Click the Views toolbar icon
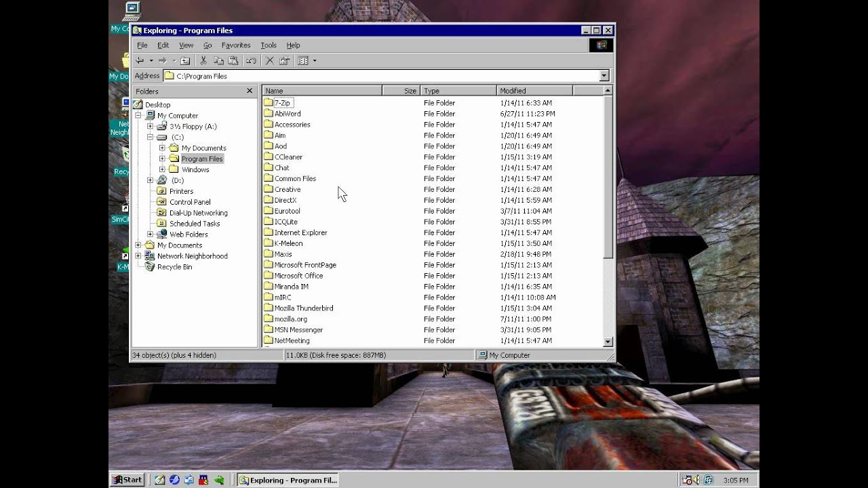Viewport: 868px width, 488px height. coord(303,60)
